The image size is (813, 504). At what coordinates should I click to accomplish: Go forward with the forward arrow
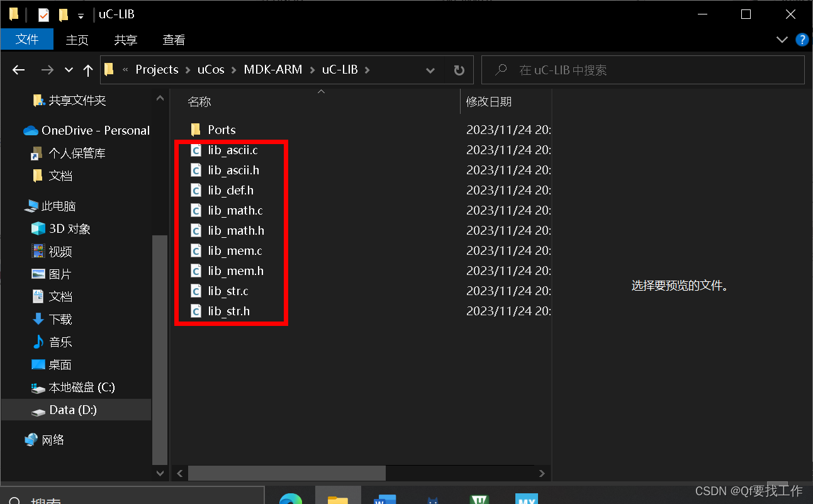pyautogui.click(x=47, y=70)
